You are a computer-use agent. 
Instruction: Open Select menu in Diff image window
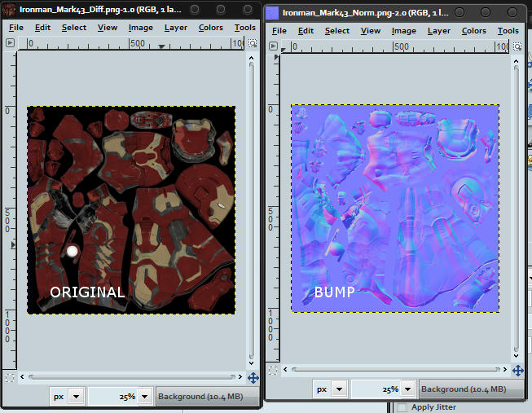click(x=73, y=28)
